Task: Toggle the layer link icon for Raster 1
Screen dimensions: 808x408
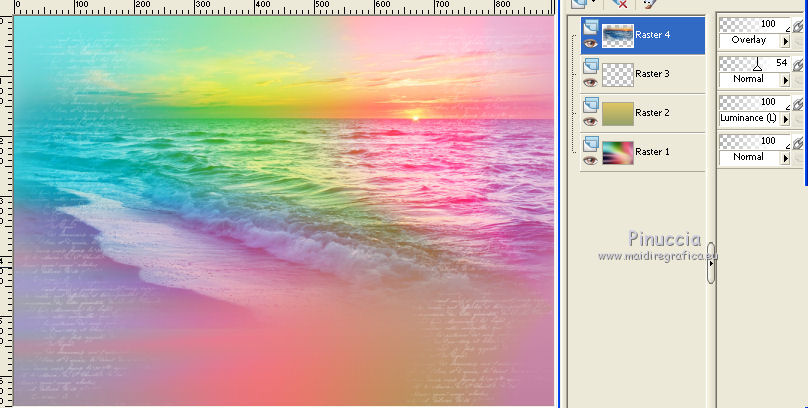Action: [798, 143]
